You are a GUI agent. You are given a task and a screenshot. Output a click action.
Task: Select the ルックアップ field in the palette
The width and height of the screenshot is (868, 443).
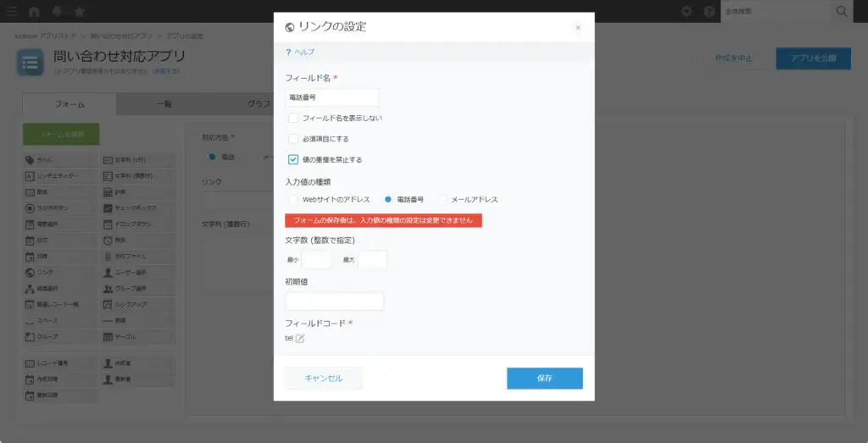138,304
